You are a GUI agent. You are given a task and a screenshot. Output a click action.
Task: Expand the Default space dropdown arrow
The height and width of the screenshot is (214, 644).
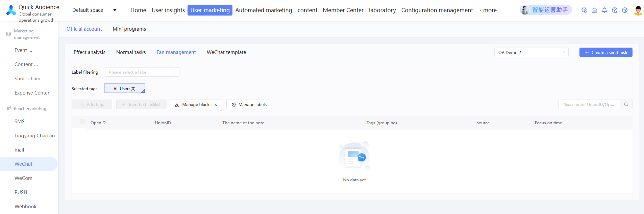click(x=115, y=10)
